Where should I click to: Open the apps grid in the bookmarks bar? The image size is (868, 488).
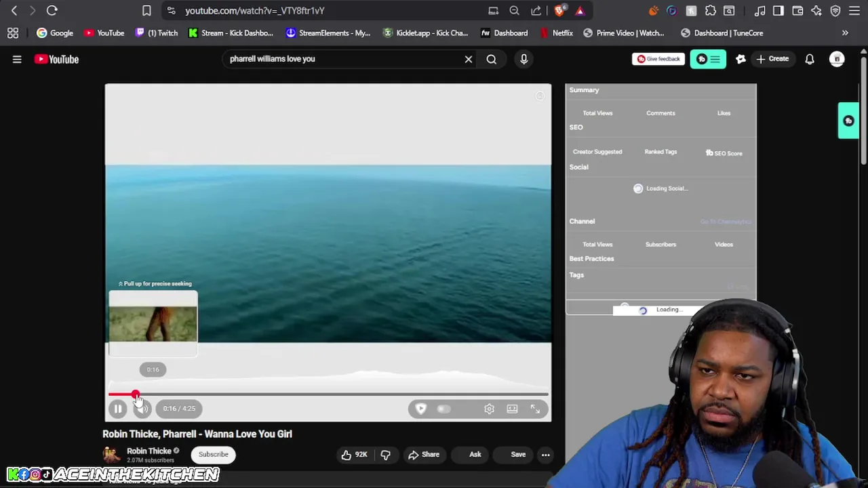[13, 33]
